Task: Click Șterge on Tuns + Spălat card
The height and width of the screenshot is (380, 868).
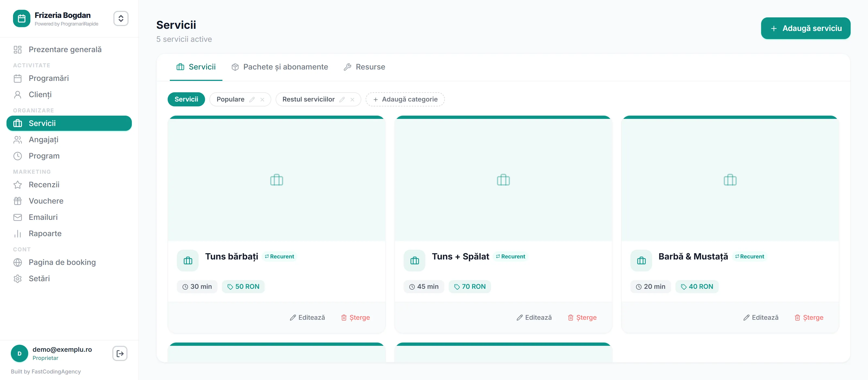Action: [582, 317]
